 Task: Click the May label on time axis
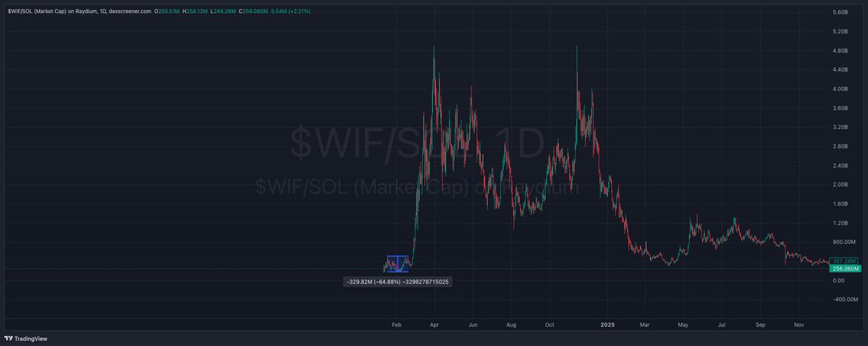click(683, 325)
